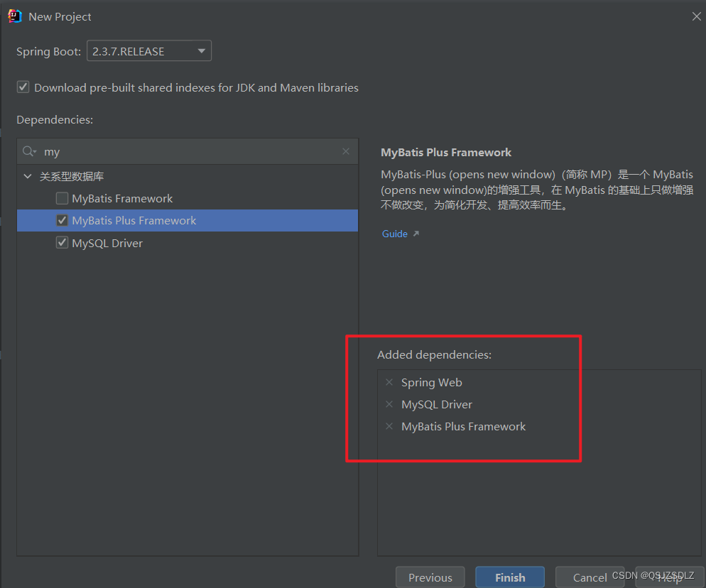Collapse the 关系型数据库 category
Screen dimensions: 706x588
(28, 176)
